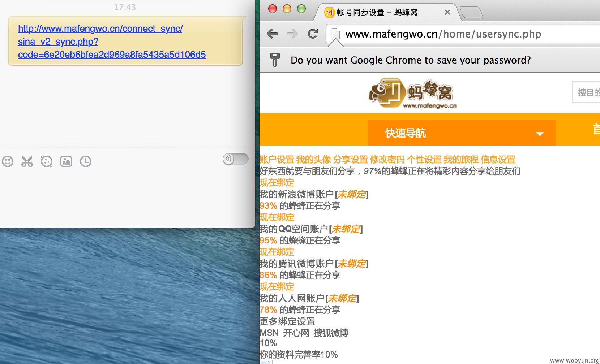Toggle the voice switch in chat toolbar
The height and width of the screenshot is (364, 600).
(x=236, y=159)
